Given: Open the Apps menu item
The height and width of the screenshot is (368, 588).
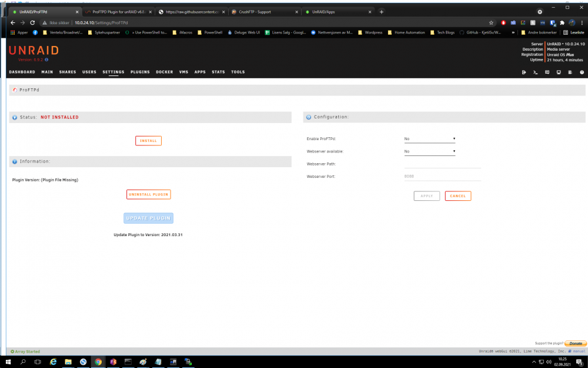Looking at the screenshot, I should (200, 72).
